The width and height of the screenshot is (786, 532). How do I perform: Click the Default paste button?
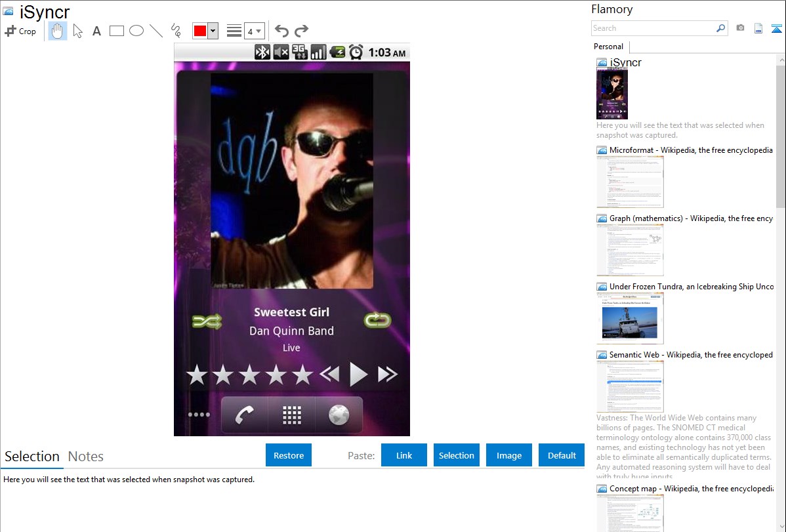pos(562,455)
